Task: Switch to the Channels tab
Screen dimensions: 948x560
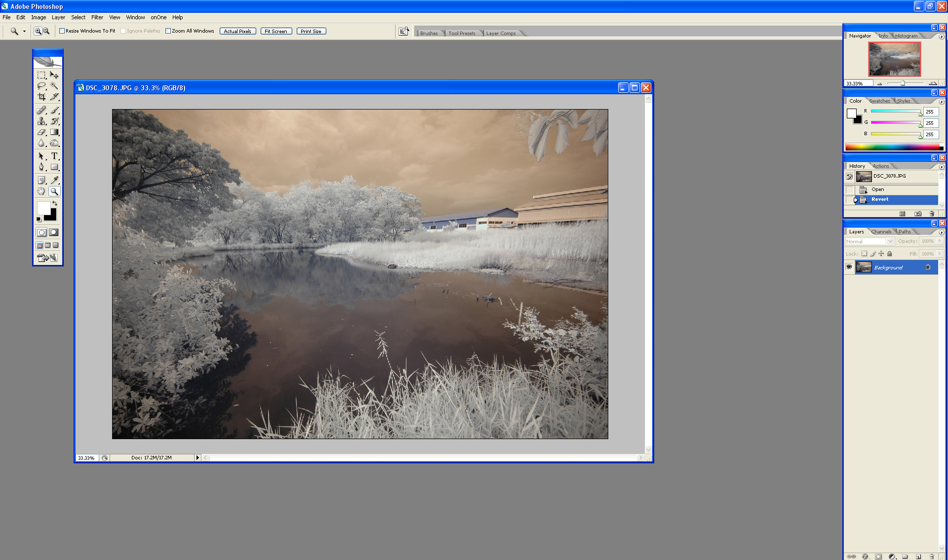Action: (x=881, y=232)
